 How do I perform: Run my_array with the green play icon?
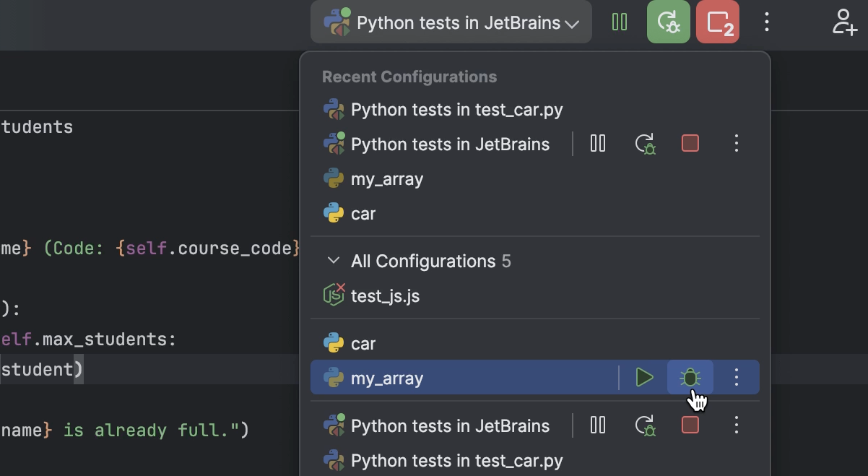(x=644, y=377)
